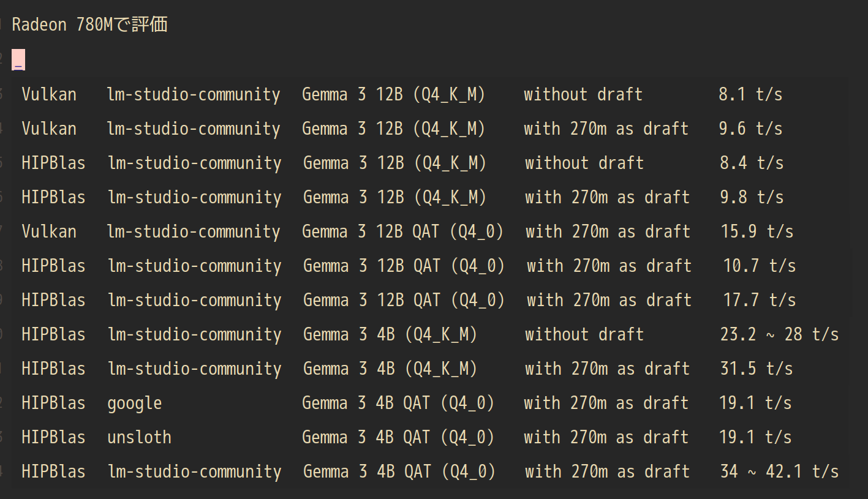The width and height of the screenshot is (868, 499).
Task: Click 'without draft' in the 23.2 ~ 28 t/s row
Action: [584, 334]
